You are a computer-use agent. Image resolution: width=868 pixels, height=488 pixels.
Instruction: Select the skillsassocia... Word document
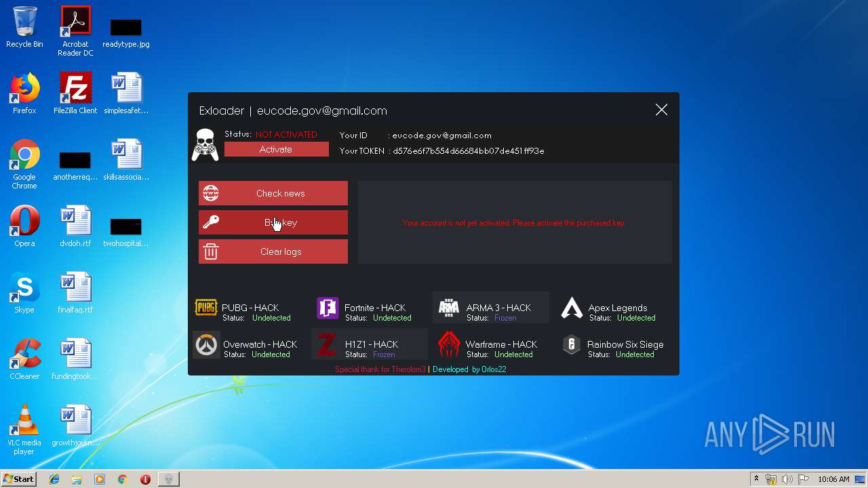(126, 160)
